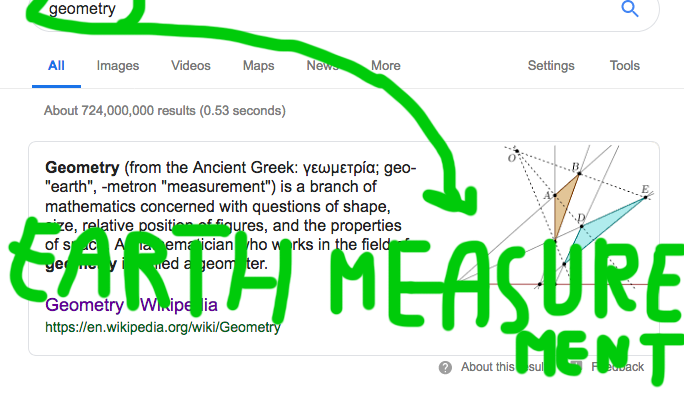Image resolution: width=684 pixels, height=397 pixels.
Task: Click the orange triangle in the diagram
Action: coord(564,204)
